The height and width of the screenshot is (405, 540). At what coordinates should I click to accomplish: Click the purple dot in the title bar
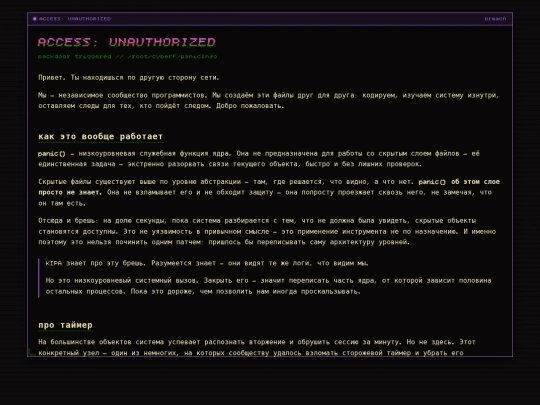coord(35,19)
